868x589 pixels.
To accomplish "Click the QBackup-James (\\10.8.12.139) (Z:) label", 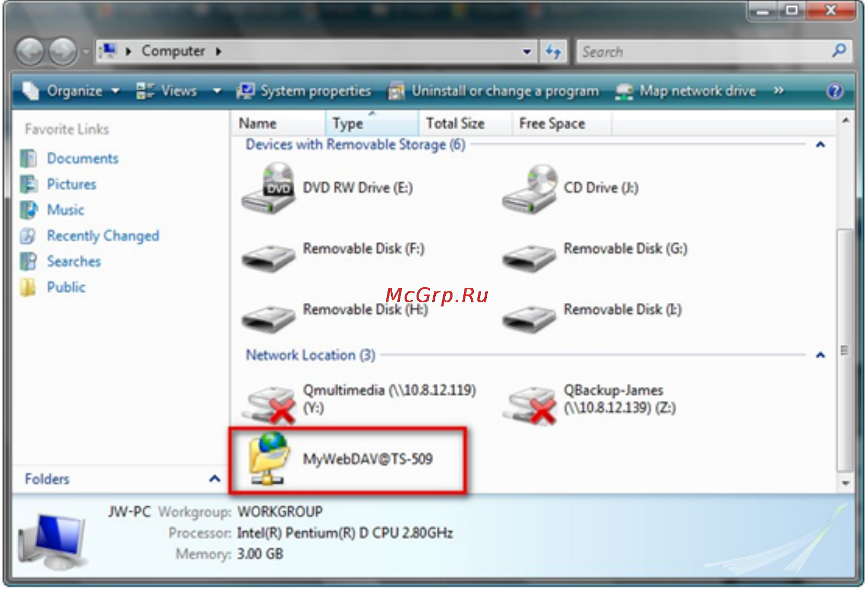I will [x=620, y=399].
